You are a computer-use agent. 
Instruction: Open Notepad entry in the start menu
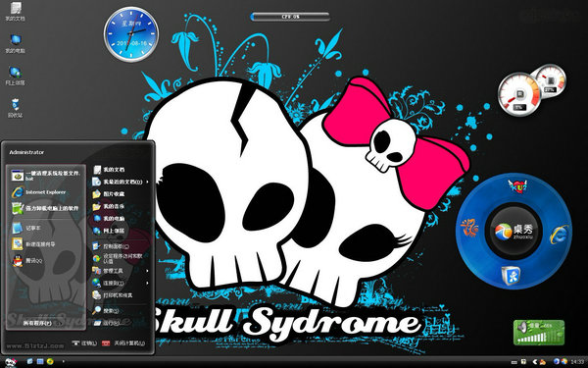pos(25,228)
